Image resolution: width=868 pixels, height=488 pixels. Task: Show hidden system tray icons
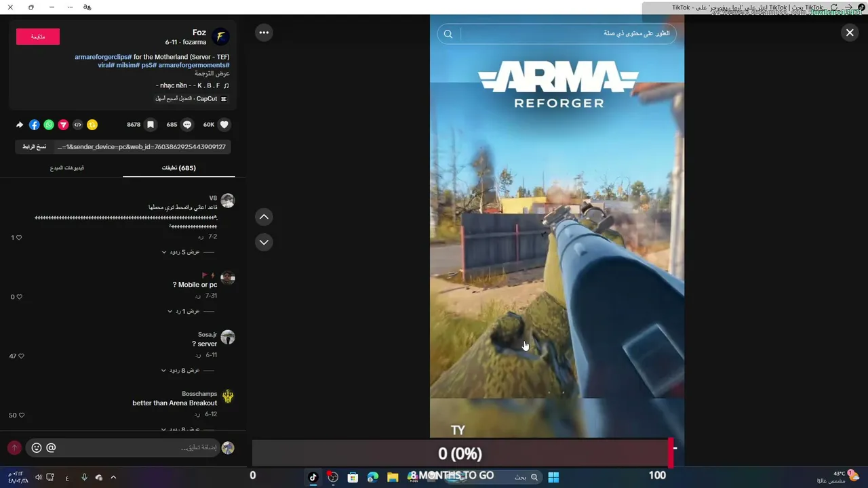[x=113, y=477]
